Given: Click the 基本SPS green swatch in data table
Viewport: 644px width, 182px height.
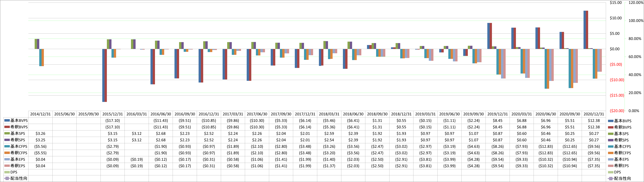Looking at the screenshot, I should (7, 133).
